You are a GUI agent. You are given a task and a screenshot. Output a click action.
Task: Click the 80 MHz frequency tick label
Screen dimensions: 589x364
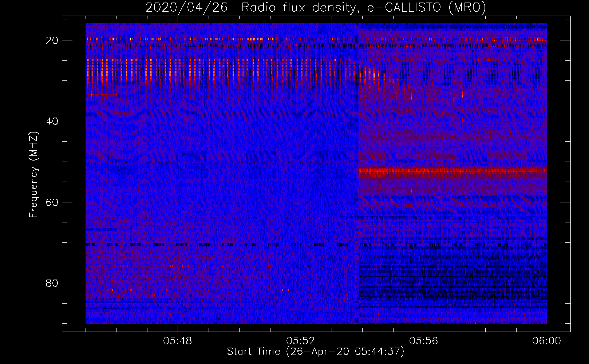(52, 283)
